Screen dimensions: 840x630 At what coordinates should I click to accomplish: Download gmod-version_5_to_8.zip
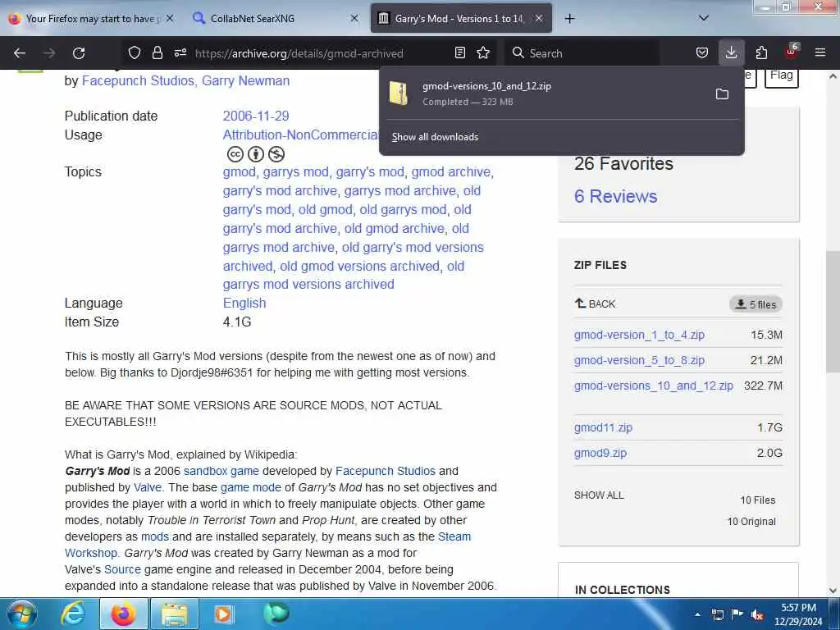[639, 361]
